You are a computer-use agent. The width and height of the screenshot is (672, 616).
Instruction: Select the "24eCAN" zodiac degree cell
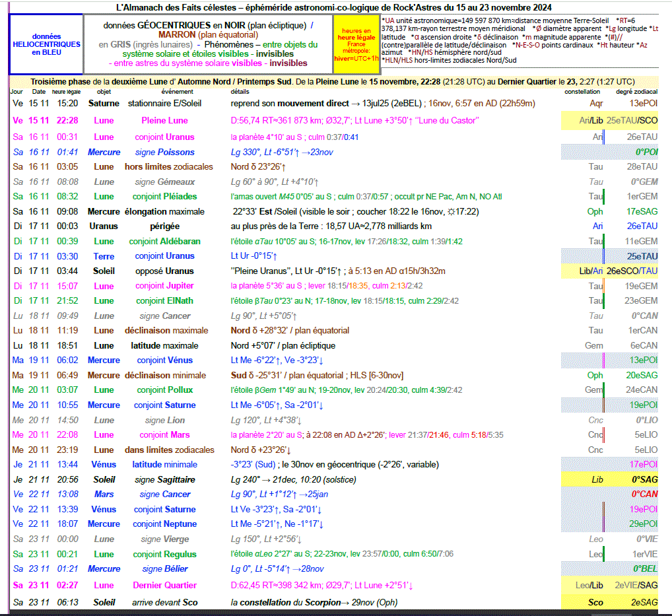click(641, 390)
